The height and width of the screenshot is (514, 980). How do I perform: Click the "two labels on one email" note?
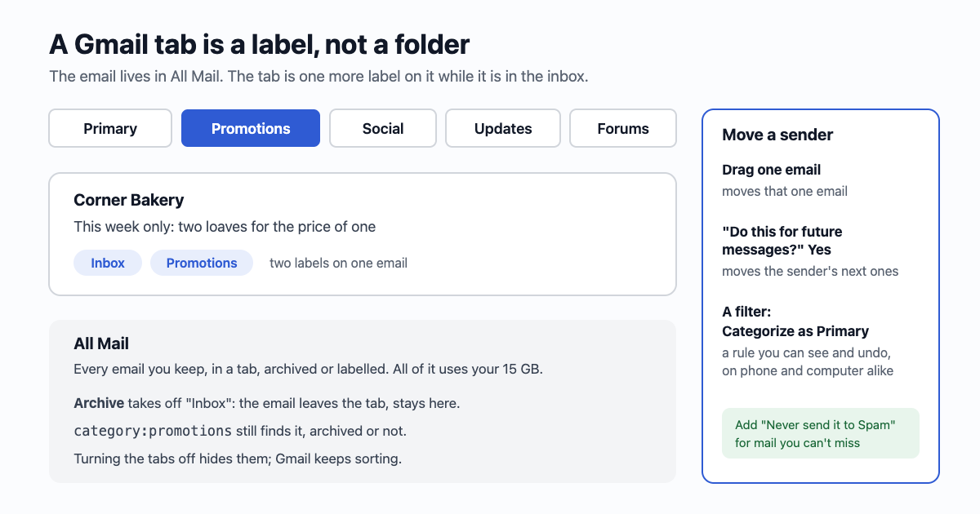coord(338,263)
